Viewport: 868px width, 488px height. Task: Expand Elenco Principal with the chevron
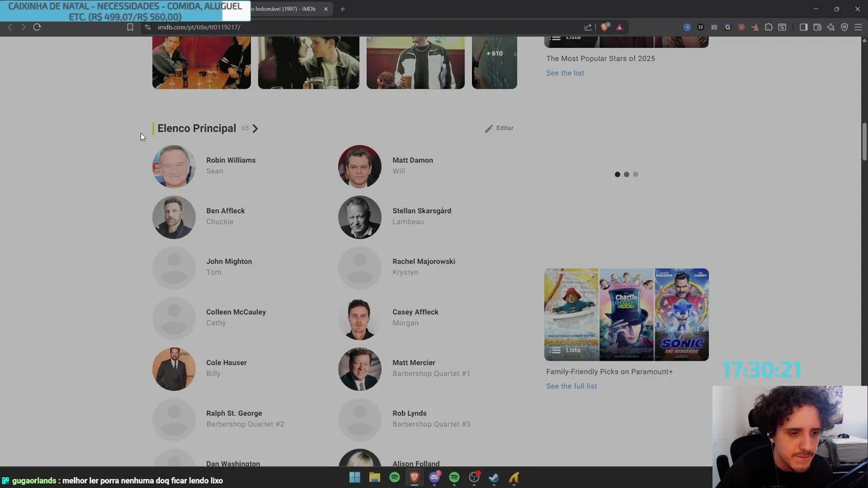(x=255, y=128)
